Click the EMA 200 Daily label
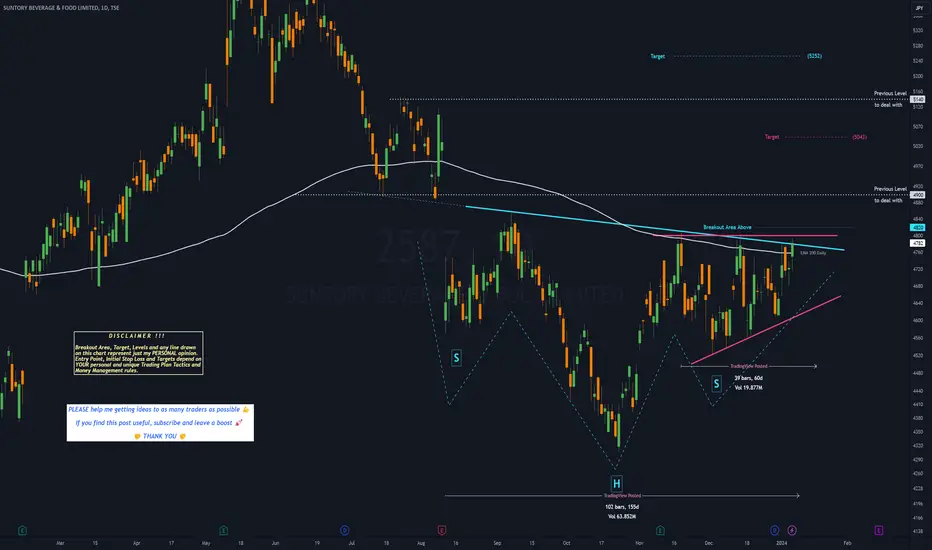The width and height of the screenshot is (932, 550). tap(813, 253)
